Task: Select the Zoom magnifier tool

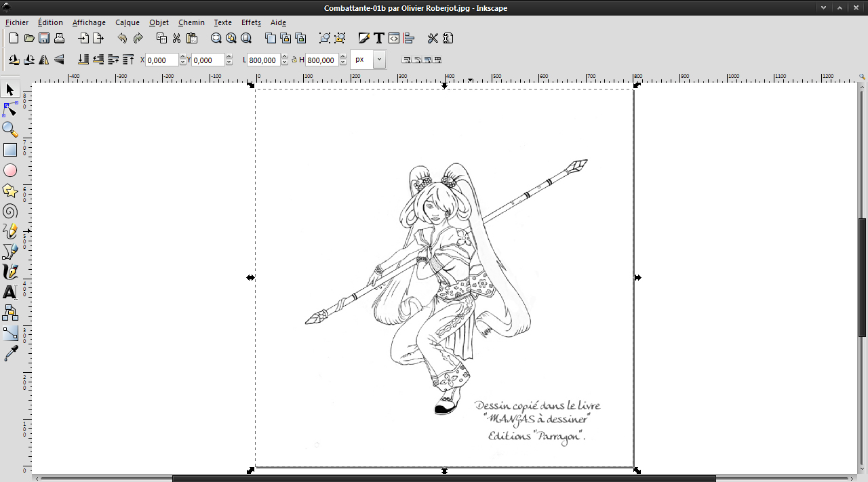Action: [9, 129]
